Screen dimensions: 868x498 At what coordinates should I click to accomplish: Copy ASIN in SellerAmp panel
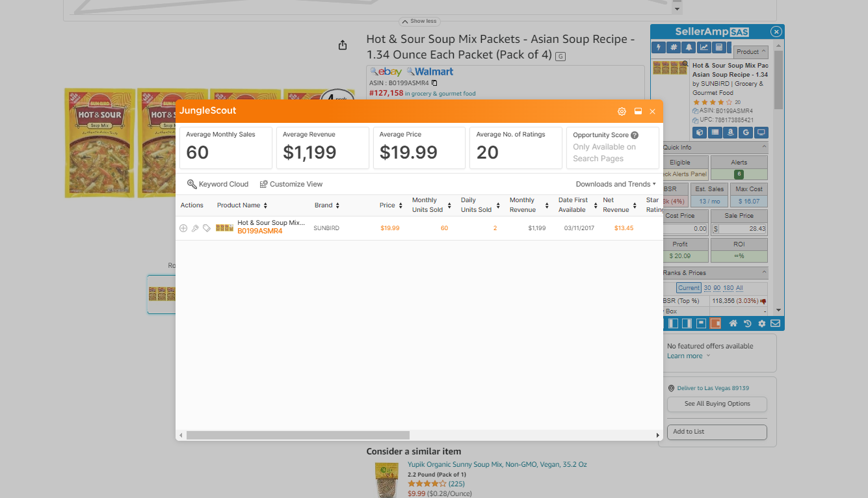tap(696, 111)
